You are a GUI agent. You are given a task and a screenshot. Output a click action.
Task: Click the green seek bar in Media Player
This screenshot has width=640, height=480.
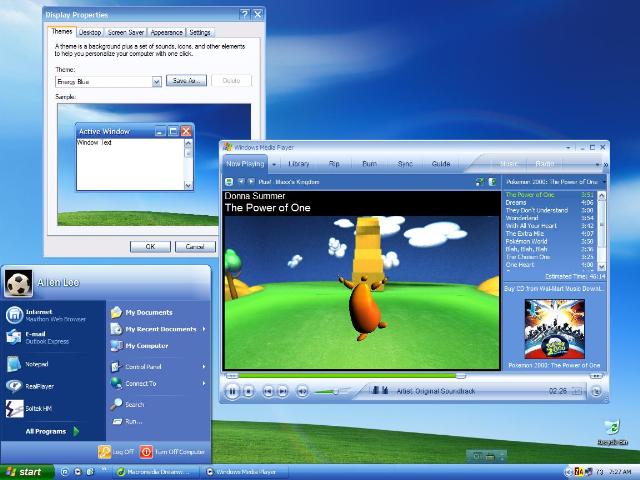coord(347,376)
